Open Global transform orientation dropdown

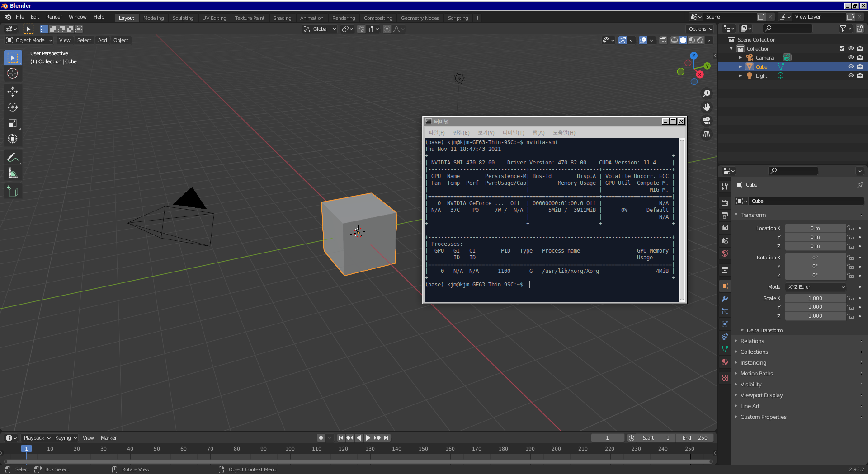pyautogui.click(x=320, y=29)
